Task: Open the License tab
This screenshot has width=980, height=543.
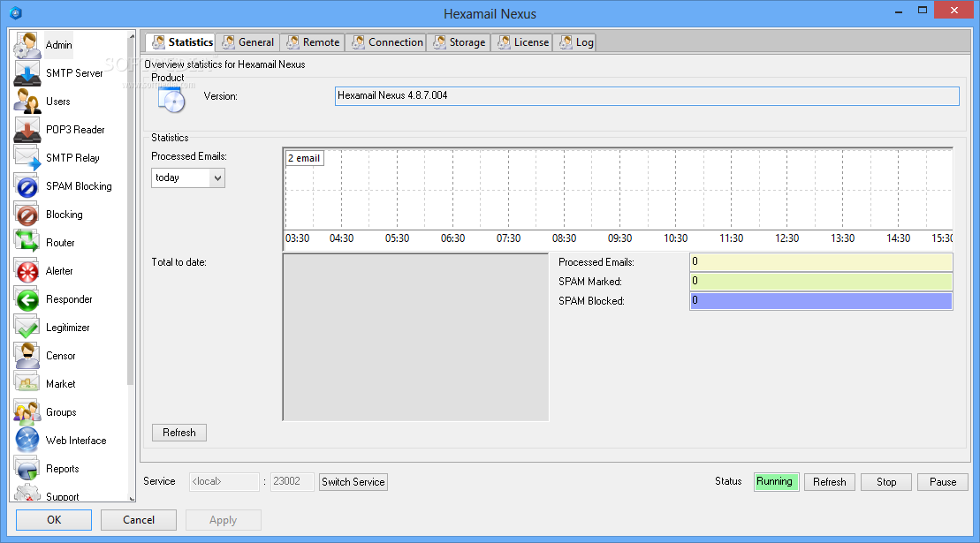Action: tap(523, 42)
